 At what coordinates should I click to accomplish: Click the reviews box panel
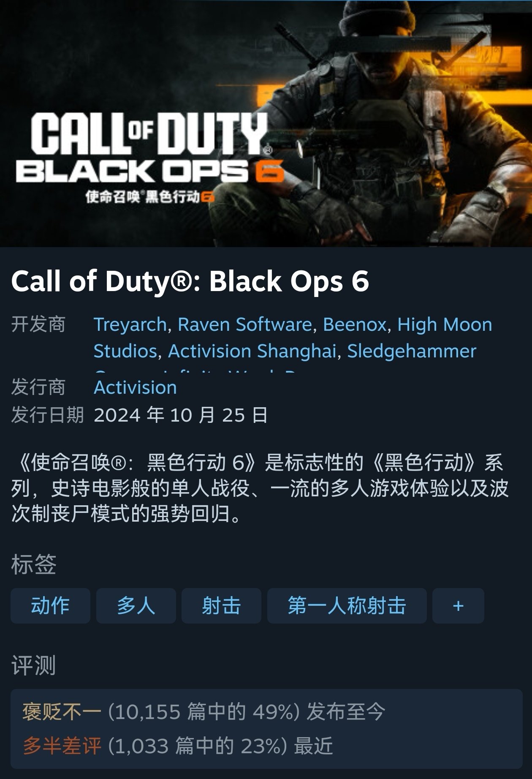click(x=266, y=729)
